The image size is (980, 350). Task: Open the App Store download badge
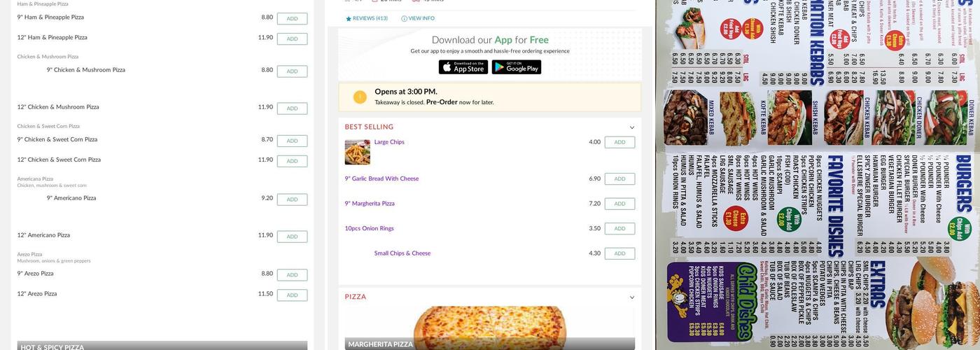tap(463, 67)
